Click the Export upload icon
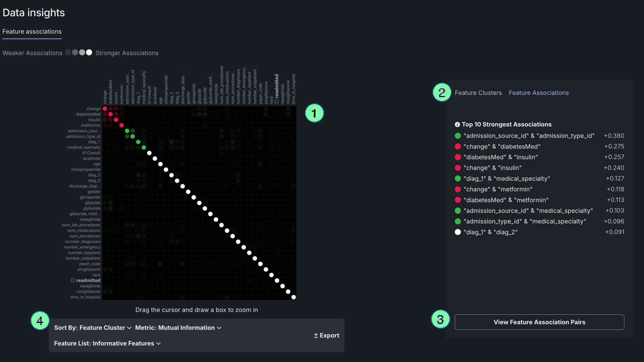Screen dimensions: 644x362 tap(316, 335)
